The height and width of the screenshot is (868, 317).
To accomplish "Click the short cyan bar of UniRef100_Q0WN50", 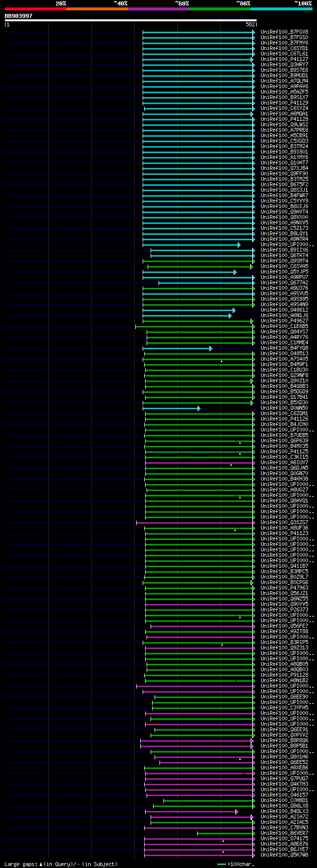I will pyautogui.click(x=171, y=408).
